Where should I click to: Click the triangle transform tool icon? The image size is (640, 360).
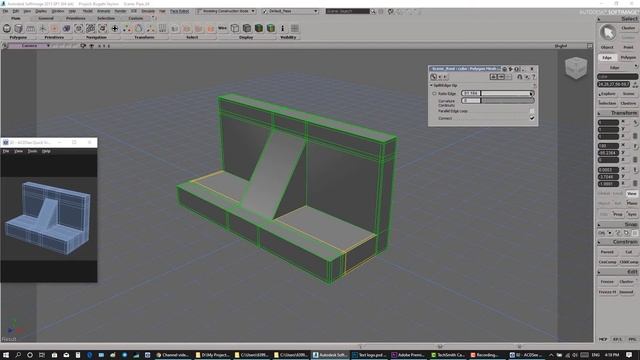click(139, 28)
